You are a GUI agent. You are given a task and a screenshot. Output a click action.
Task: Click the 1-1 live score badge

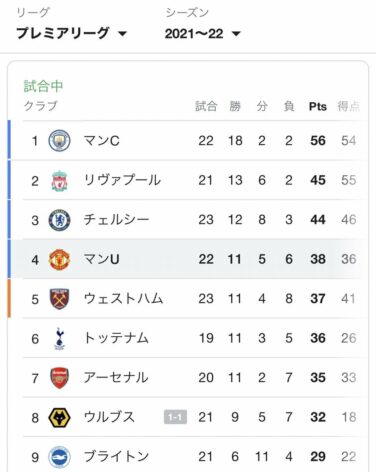click(x=175, y=417)
